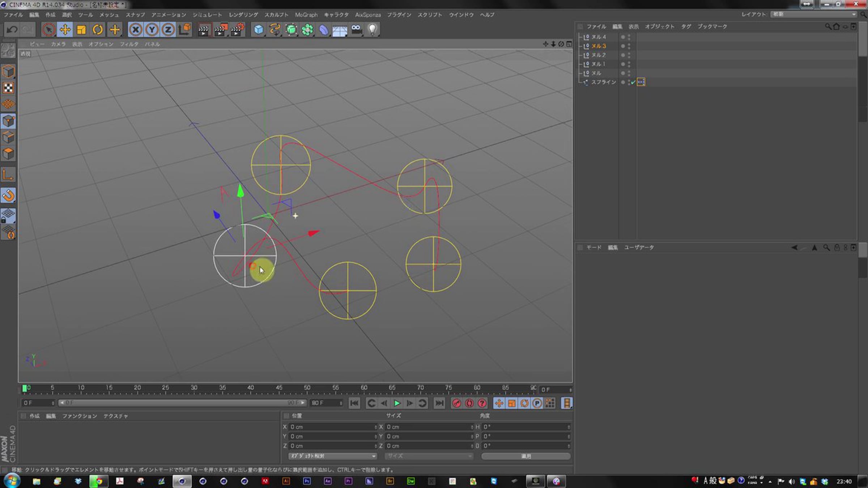
Task: Select スプライン object in list
Action: tap(603, 82)
